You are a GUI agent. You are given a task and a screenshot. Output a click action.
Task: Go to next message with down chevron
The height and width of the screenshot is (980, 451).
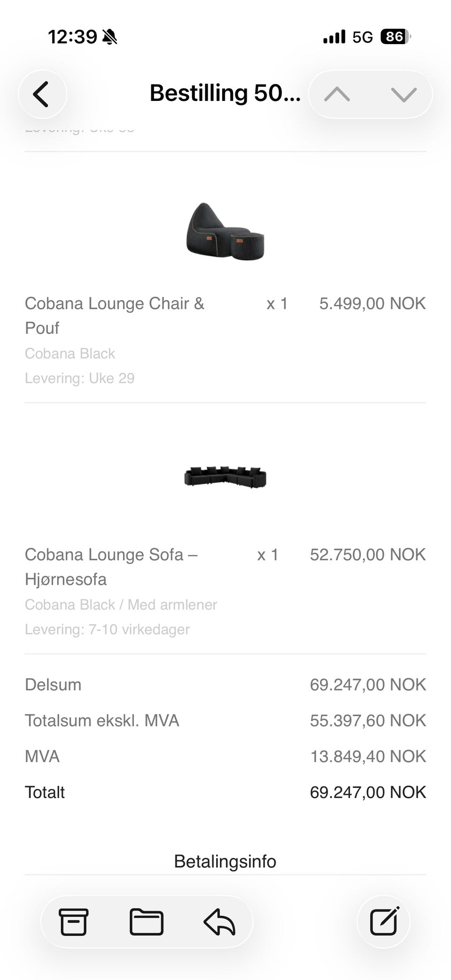(x=404, y=94)
